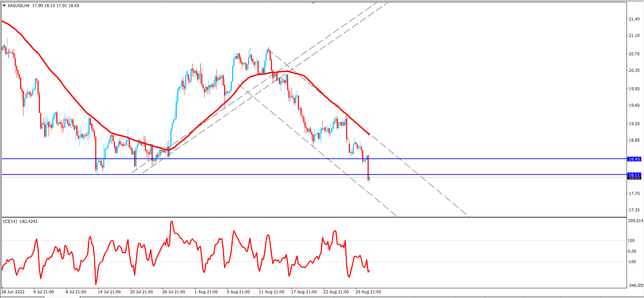Click the 21.45 price scale value
644x298 pixels.
pos(634,19)
